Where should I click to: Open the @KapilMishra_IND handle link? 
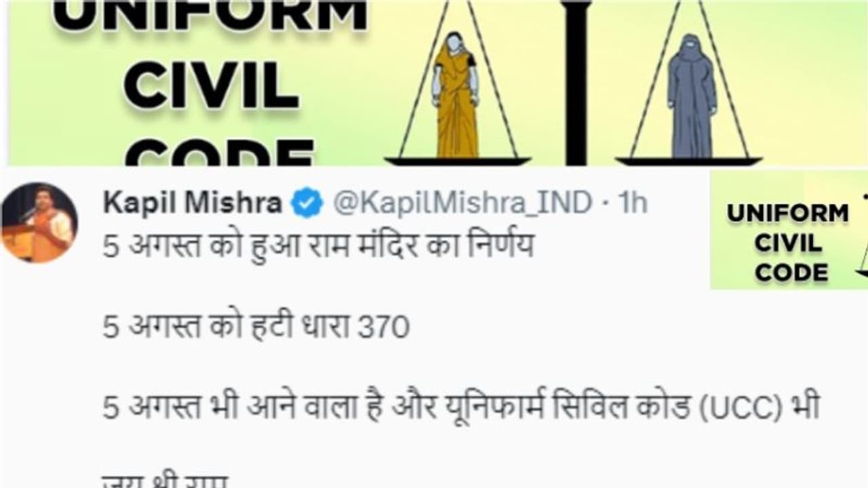click(462, 203)
